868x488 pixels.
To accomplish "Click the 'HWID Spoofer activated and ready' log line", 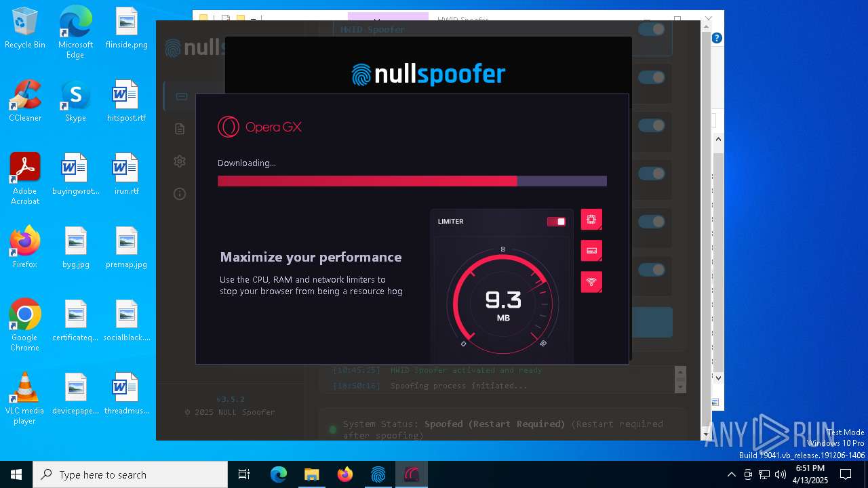I will pos(466,370).
